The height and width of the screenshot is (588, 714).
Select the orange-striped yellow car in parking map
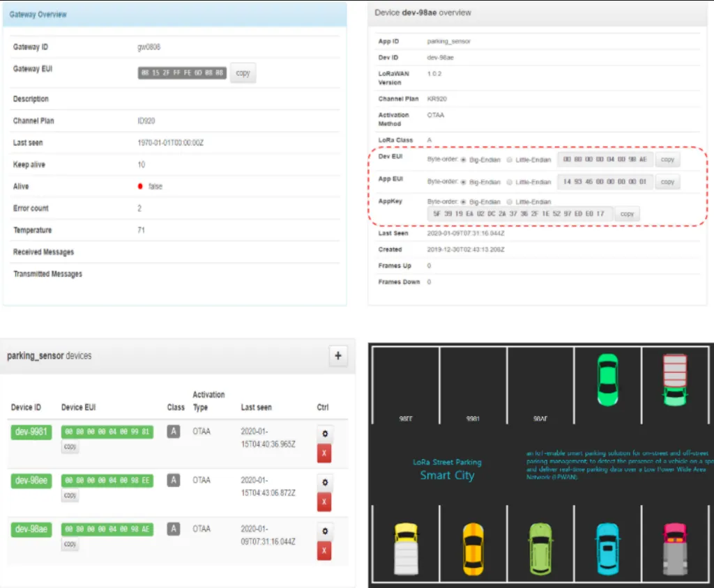pos(473,549)
